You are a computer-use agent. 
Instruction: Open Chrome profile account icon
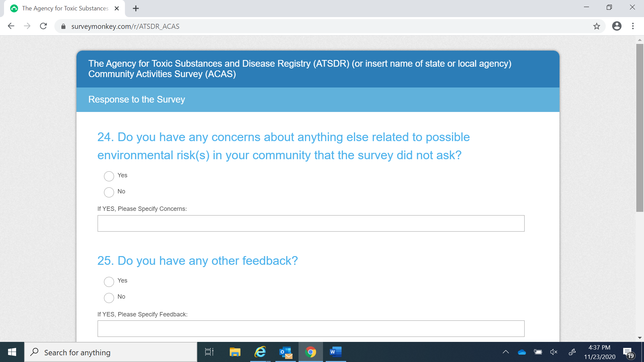(616, 26)
